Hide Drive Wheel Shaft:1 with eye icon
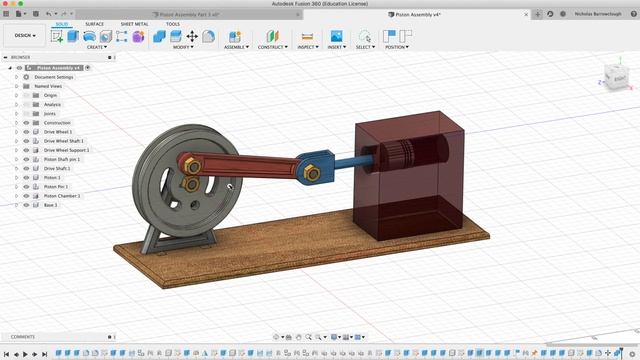 (26, 141)
